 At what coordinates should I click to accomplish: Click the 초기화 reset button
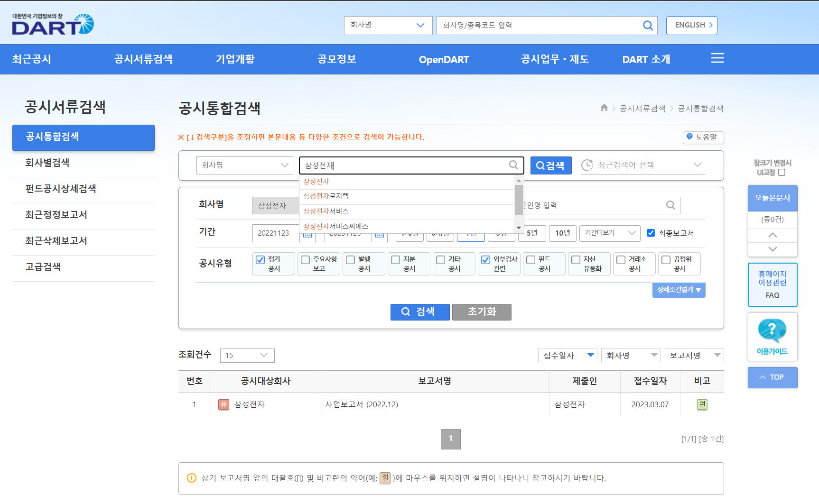click(482, 312)
